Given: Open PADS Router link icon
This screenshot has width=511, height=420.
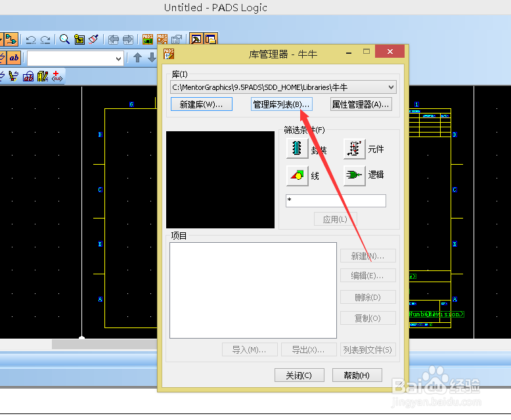Looking at the screenshot, I should pos(162,39).
